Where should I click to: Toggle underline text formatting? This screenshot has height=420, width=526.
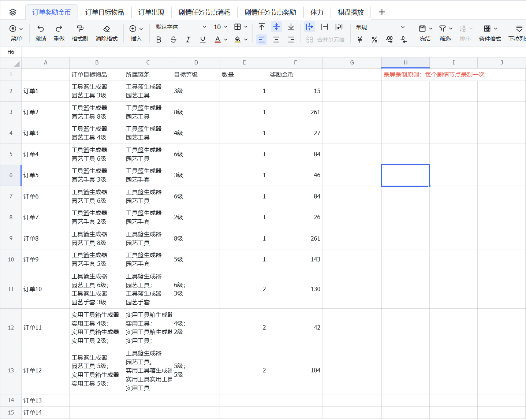(203, 40)
